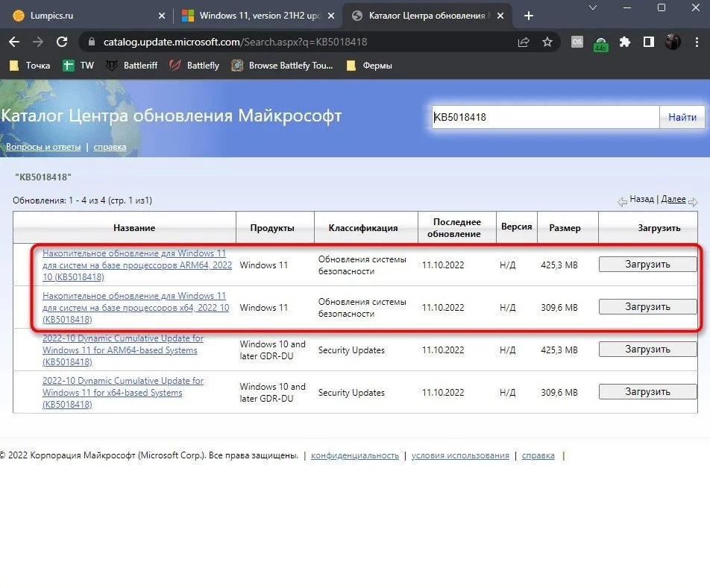Click Загрузить for Dynamic Update ARM64
This screenshot has width=710, height=588.
coord(647,350)
